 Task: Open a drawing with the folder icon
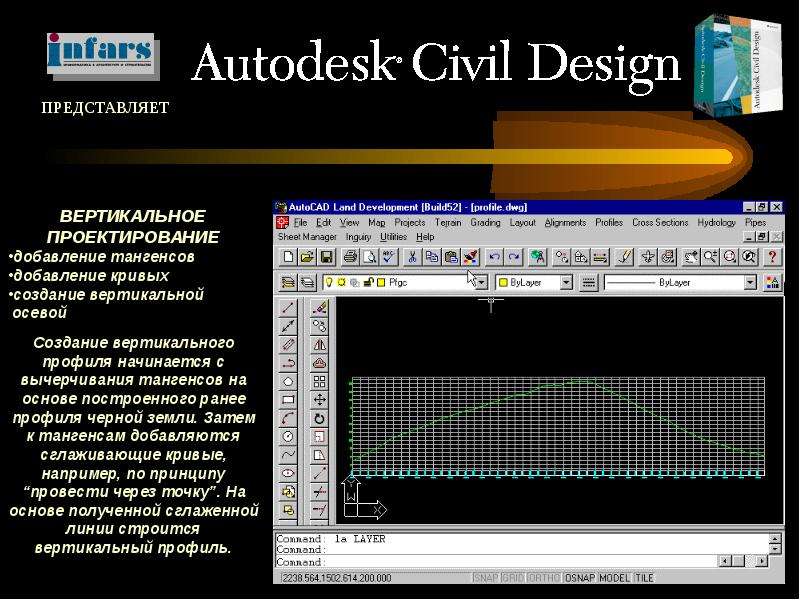click(x=307, y=257)
